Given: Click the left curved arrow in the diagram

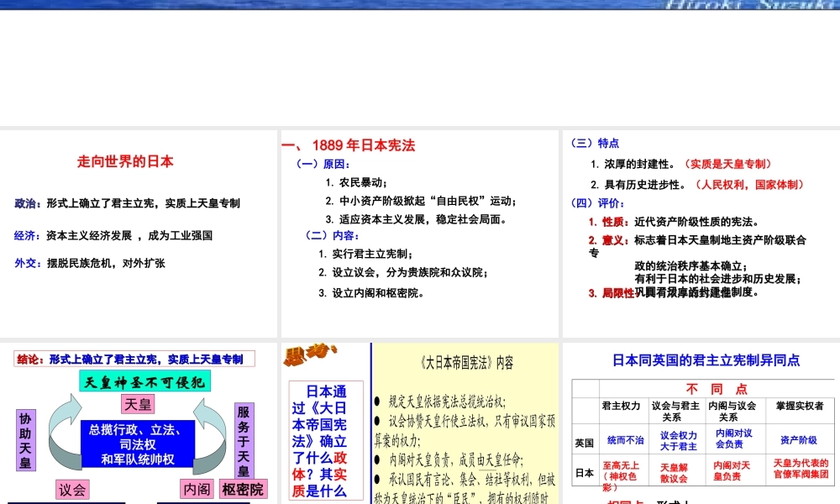Looking at the screenshot, I should [x=65, y=432].
